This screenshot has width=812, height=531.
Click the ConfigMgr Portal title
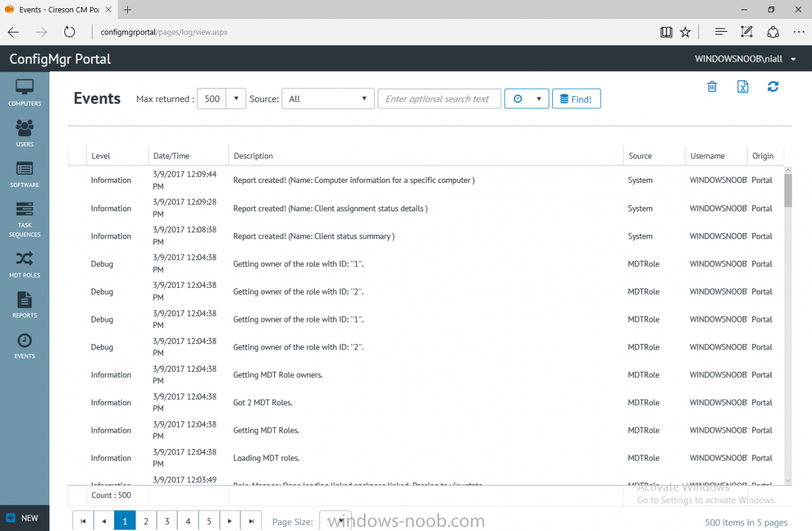tap(60, 59)
